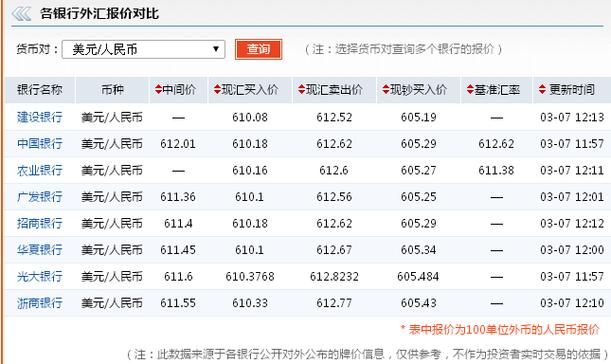Select 612.8232 sell price for 光大银行
611x364 pixels.
(334, 277)
